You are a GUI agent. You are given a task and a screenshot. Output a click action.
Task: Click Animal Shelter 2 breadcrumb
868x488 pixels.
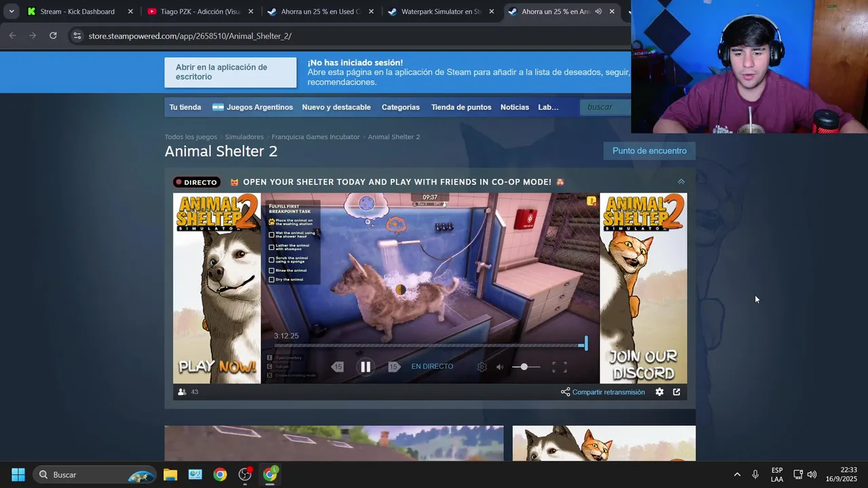[394, 137]
